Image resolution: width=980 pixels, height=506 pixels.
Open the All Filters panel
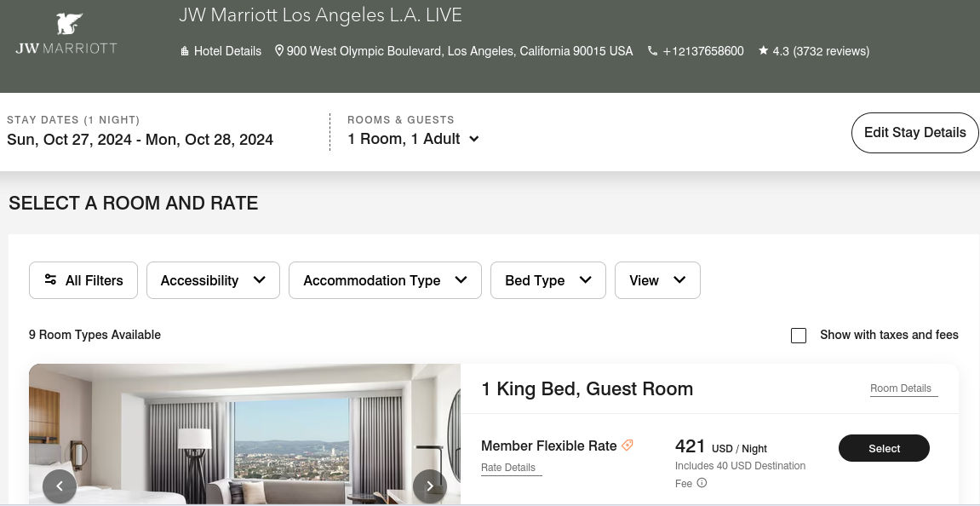pyautogui.click(x=83, y=280)
